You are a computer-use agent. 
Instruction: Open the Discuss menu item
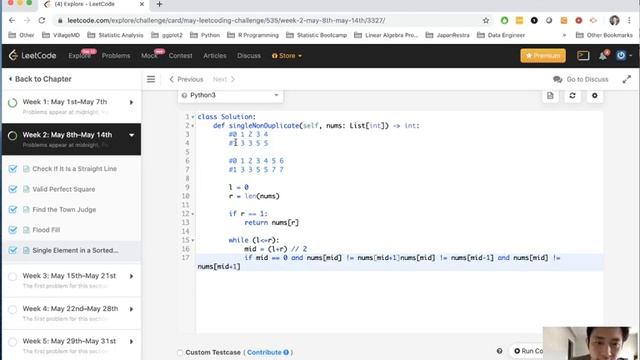(249, 56)
